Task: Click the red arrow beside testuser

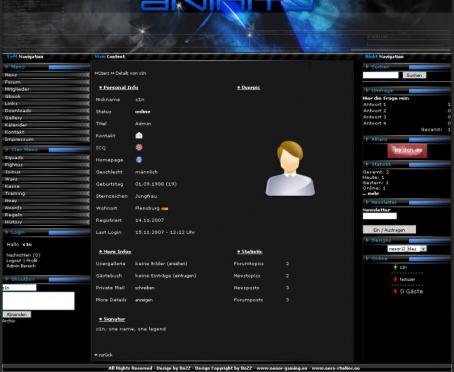Action: click(395, 279)
